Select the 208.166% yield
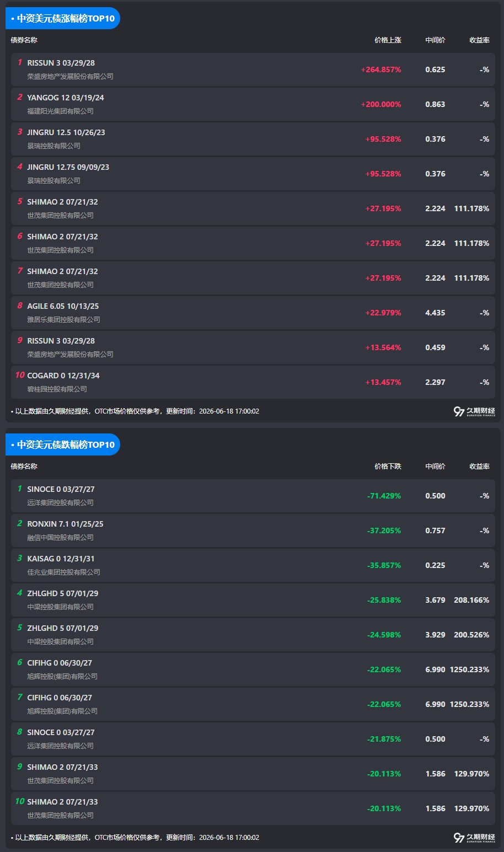 coord(471,601)
